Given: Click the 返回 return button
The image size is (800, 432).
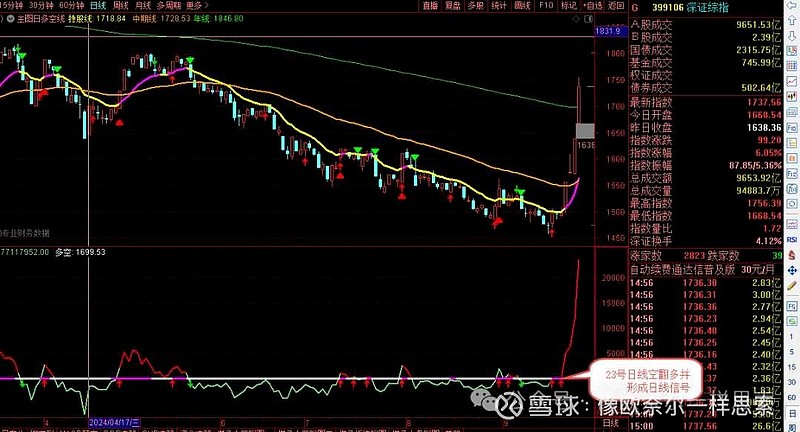Looking at the screenshot, I should click(616, 6).
